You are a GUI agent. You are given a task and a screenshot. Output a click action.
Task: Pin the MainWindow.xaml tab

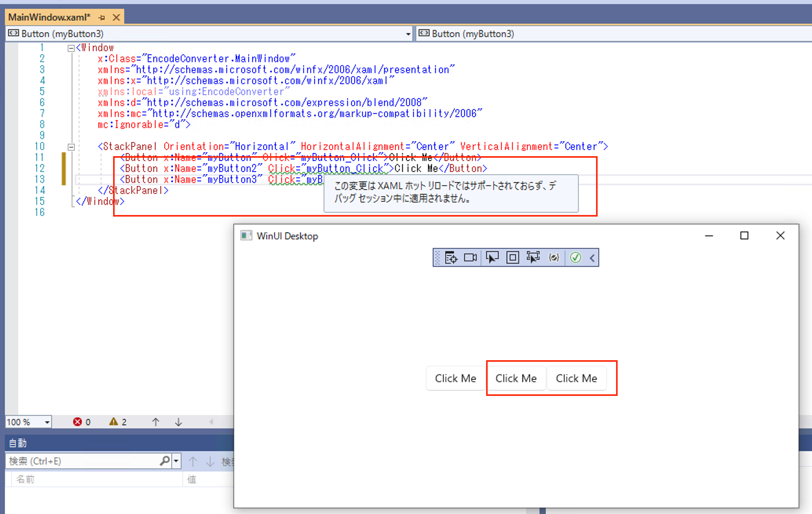point(102,18)
